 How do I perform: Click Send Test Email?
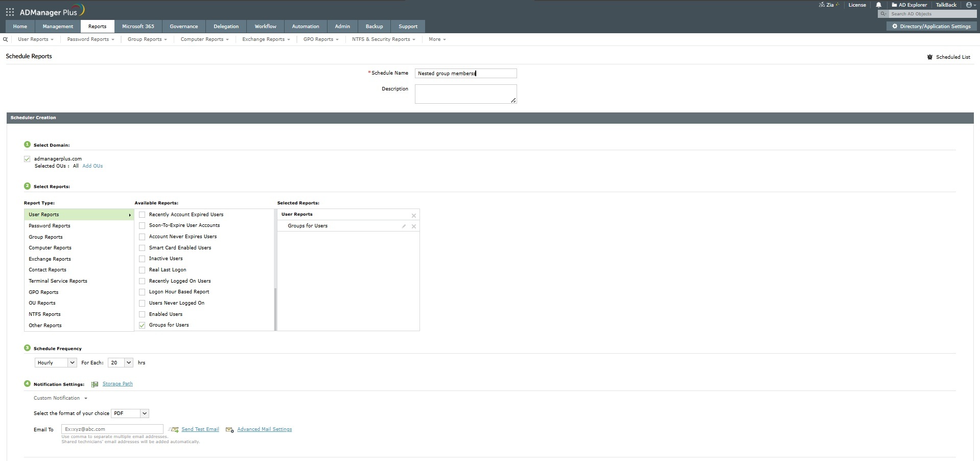(200, 429)
